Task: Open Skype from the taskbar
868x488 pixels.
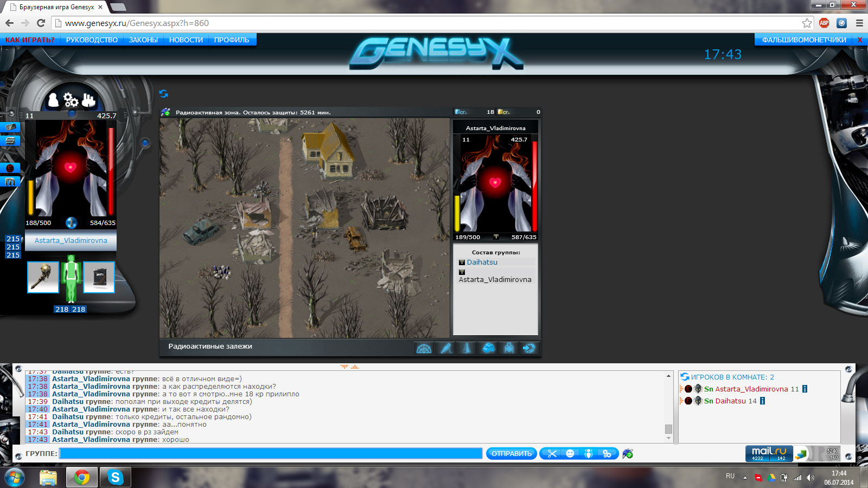Action: pos(115,478)
